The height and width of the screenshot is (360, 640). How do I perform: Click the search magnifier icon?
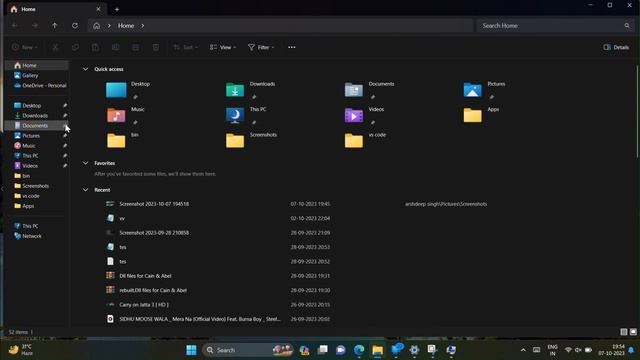tap(627, 26)
